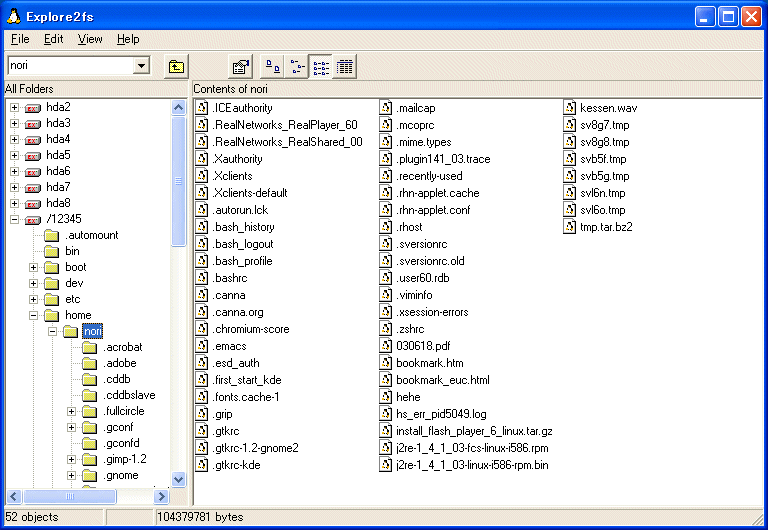Select the .gconfd folder icon
Viewport: 768px width, 530px height.
[89, 444]
